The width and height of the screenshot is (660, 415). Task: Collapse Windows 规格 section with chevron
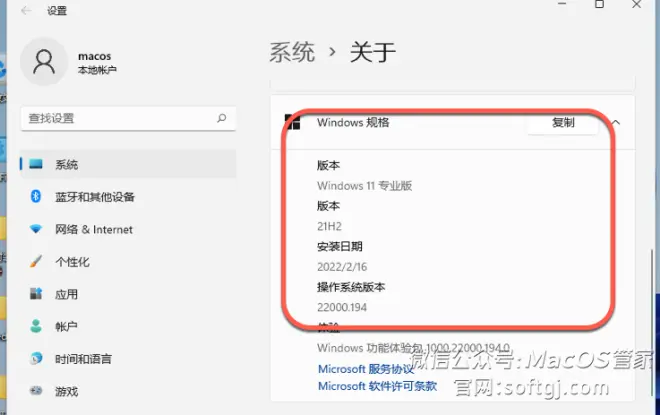click(615, 122)
